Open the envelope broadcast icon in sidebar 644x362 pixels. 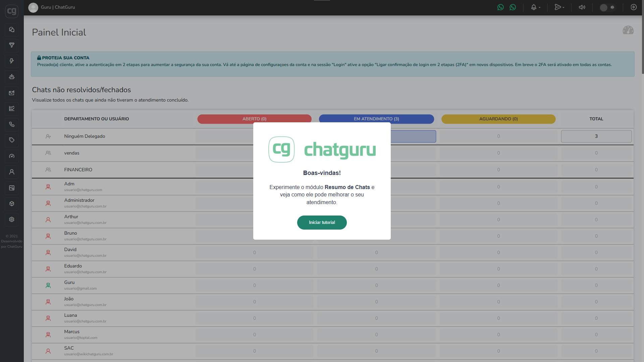tap(12, 93)
